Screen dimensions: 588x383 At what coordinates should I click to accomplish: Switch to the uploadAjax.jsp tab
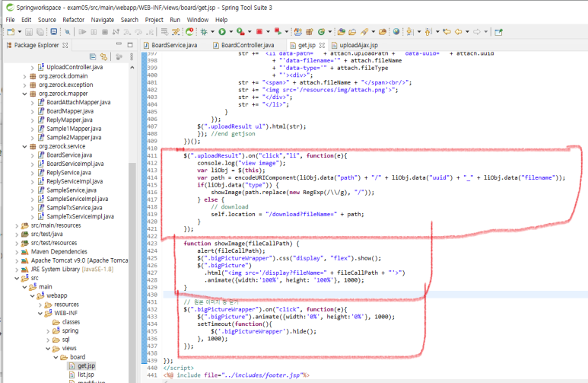coord(354,45)
